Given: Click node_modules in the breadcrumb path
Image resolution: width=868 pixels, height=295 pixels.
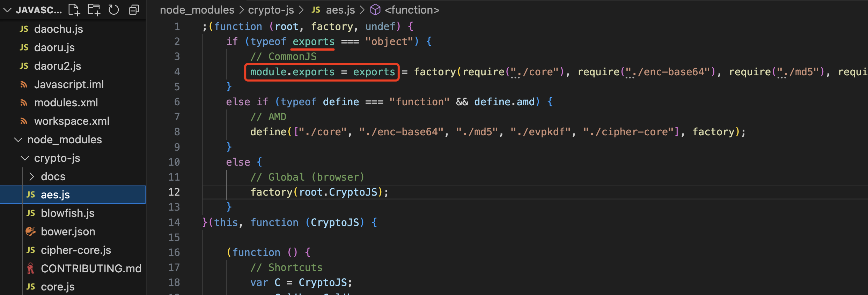Looking at the screenshot, I should pyautogui.click(x=197, y=10).
